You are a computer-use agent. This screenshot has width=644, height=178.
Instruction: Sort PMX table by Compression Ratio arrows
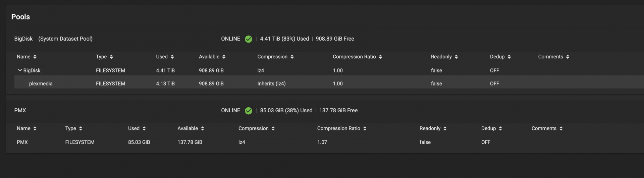(365, 129)
